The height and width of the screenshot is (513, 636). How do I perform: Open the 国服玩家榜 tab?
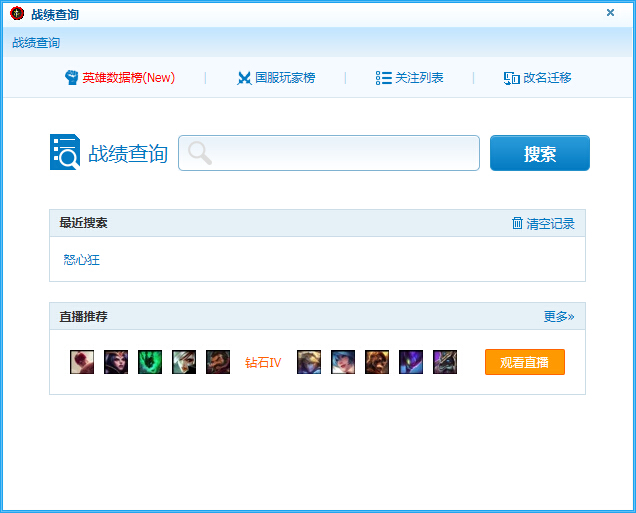(285, 77)
